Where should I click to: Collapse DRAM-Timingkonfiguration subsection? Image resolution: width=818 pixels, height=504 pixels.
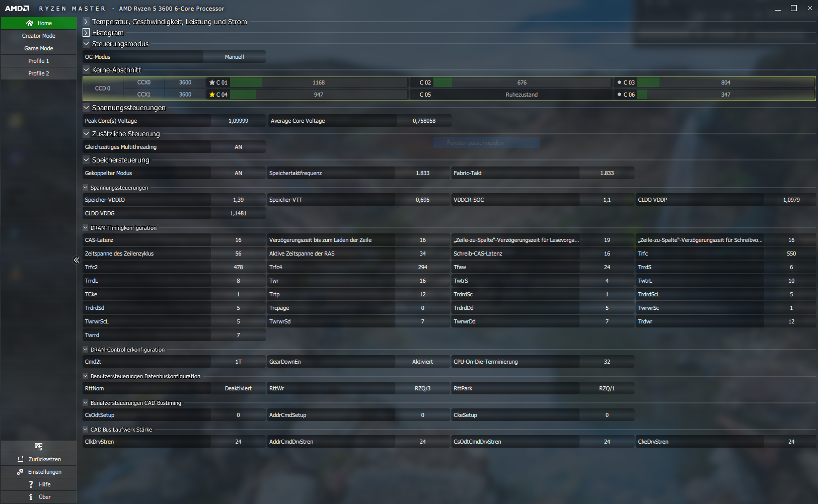point(86,228)
